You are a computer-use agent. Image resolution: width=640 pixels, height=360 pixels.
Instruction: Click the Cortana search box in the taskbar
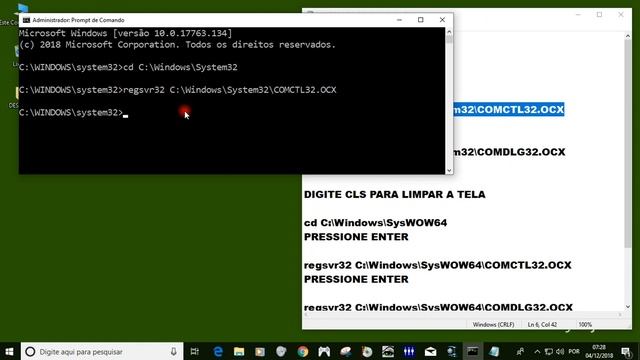click(x=102, y=351)
